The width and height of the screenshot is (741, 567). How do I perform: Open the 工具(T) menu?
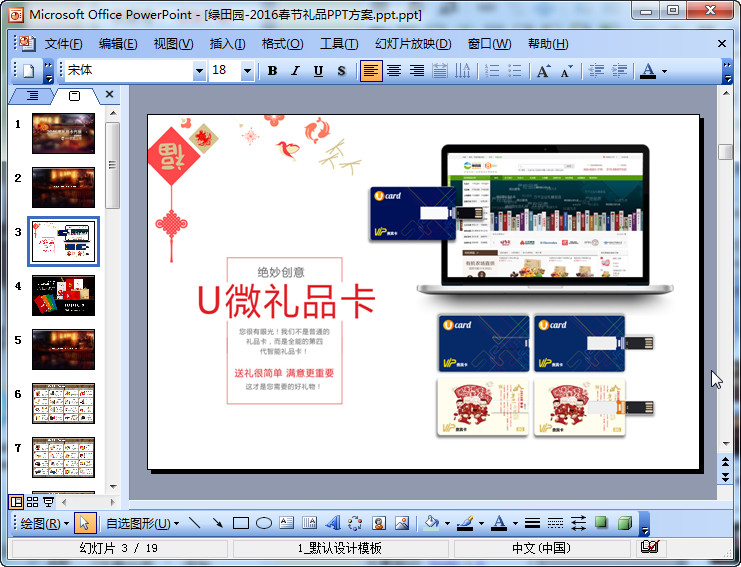[339, 44]
